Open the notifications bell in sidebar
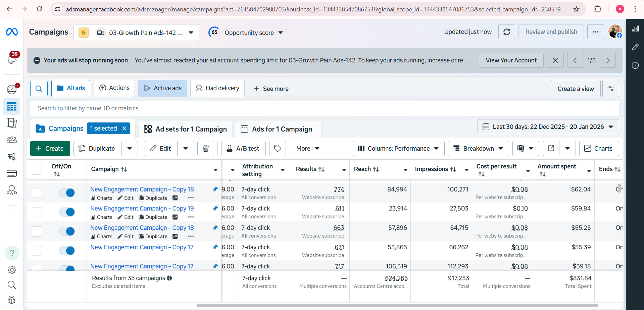The width and height of the screenshot is (644, 310). (12, 59)
